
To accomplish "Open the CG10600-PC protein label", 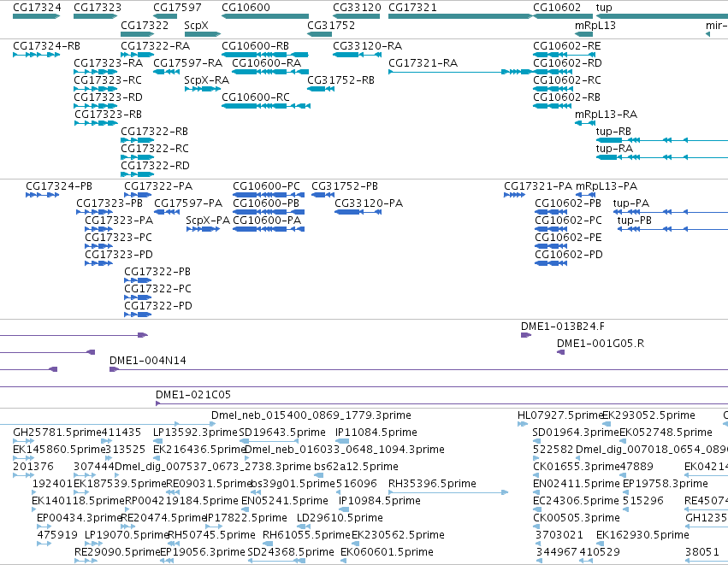I will point(267,186).
